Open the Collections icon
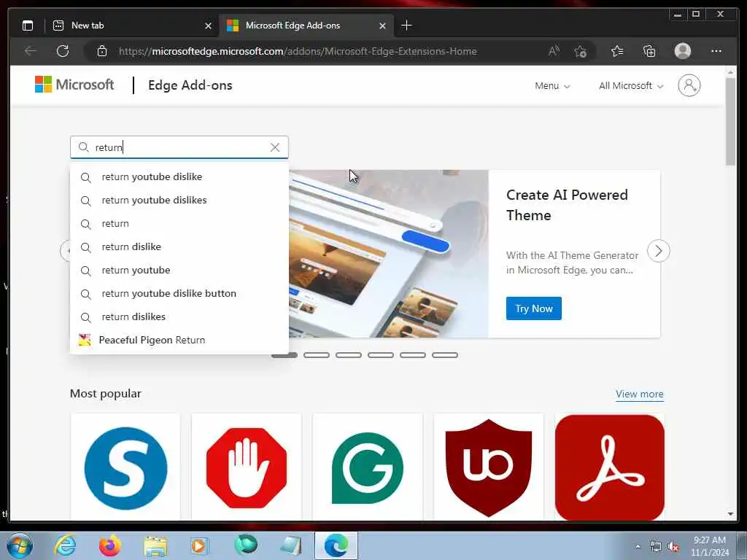The height and width of the screenshot is (560, 747). tap(649, 51)
